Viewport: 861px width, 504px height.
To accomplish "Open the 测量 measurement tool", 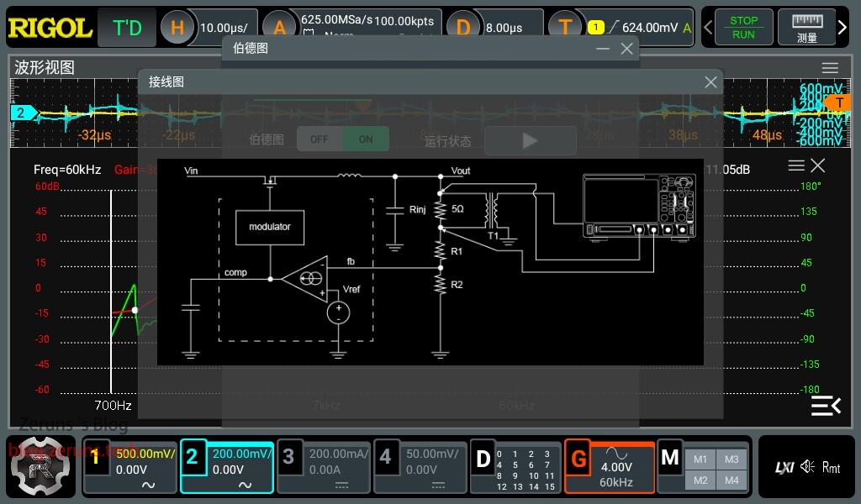I will (807, 28).
